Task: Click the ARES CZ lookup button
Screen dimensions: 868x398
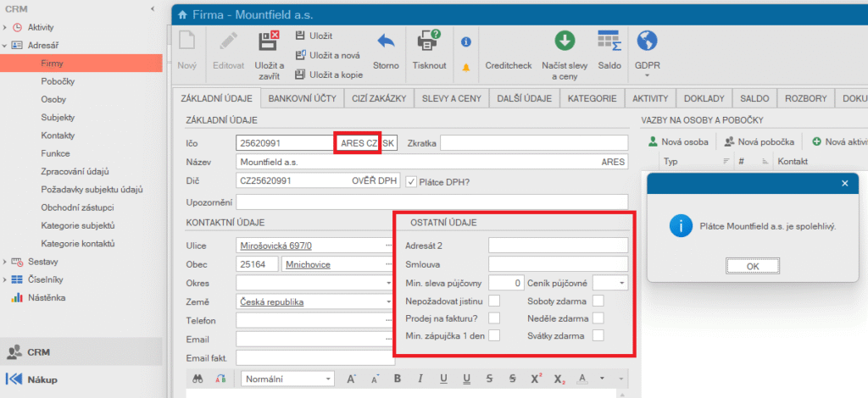Action: pos(359,143)
